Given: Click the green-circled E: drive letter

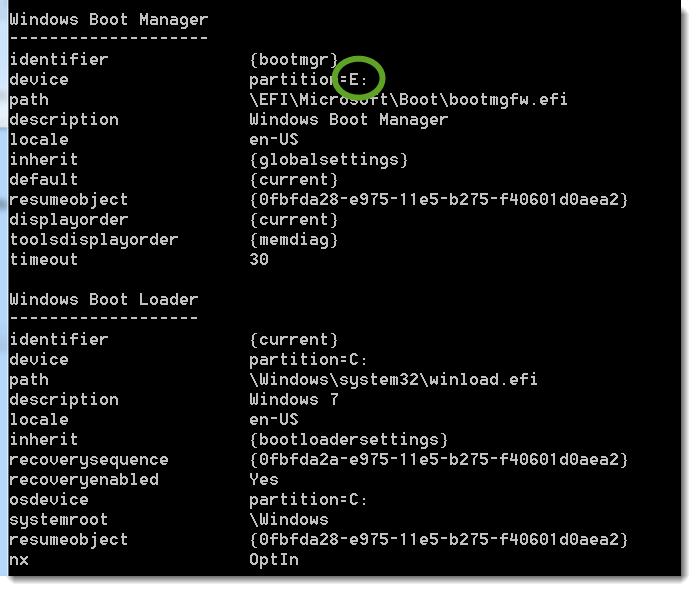Looking at the screenshot, I should pos(358,79).
